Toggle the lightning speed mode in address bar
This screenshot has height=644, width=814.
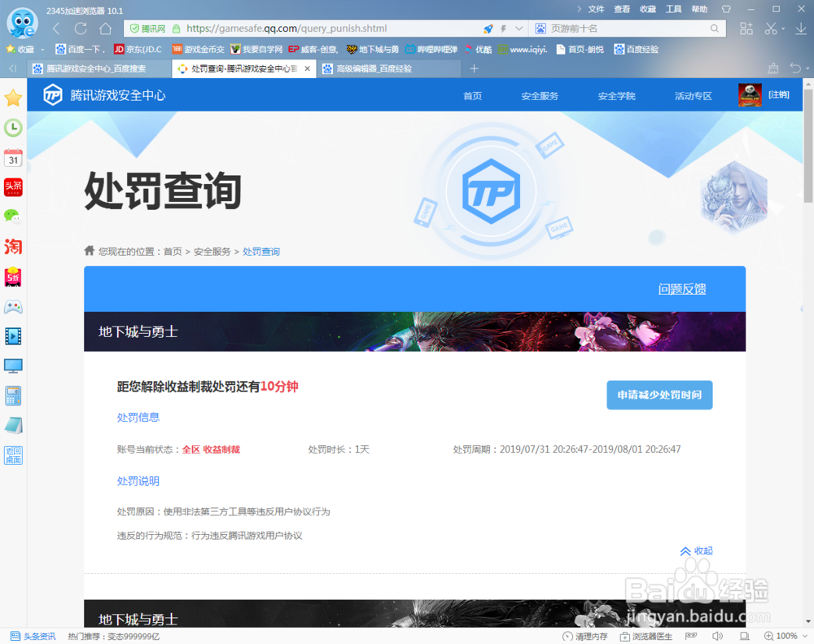click(503, 28)
